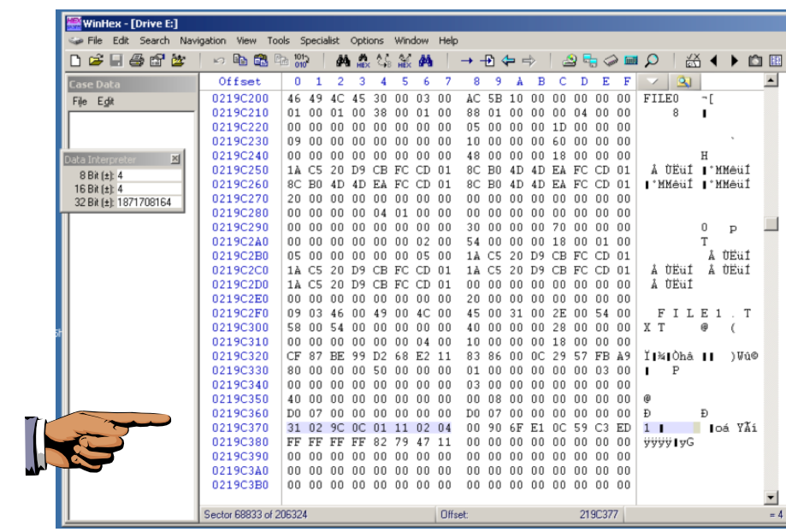Open Find Hex Values binoculars HEX icon
The height and width of the screenshot is (532, 786).
point(363,62)
